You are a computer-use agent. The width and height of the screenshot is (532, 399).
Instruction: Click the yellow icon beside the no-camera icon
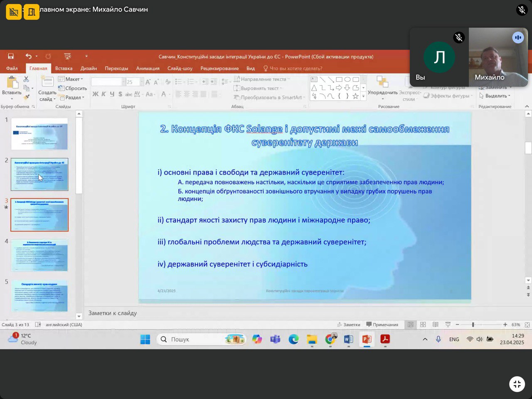[x=32, y=12]
